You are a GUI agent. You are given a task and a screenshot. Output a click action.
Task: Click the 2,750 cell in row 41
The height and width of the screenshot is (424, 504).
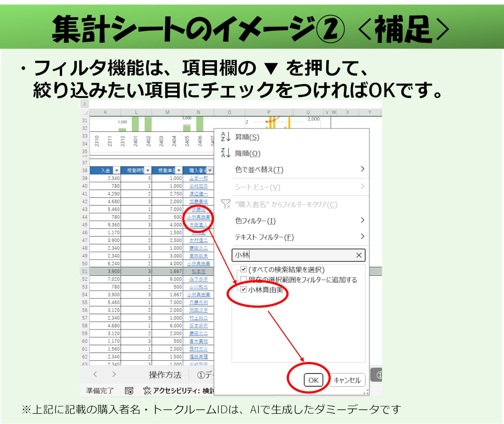(x=167, y=194)
